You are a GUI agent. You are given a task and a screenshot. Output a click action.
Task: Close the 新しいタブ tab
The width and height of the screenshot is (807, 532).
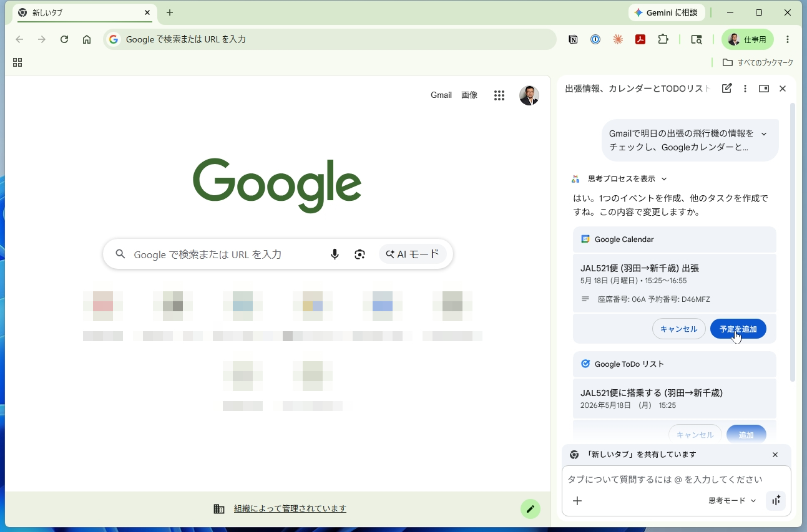coord(147,12)
